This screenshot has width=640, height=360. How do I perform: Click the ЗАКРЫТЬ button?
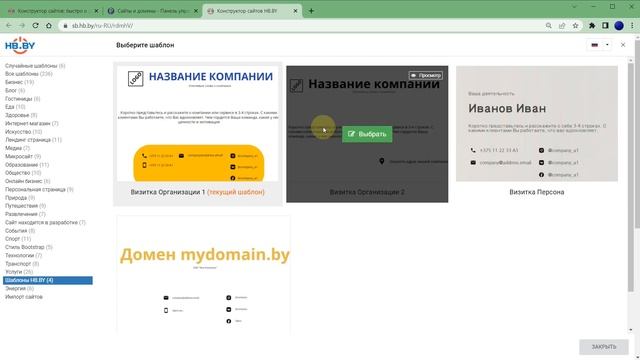tap(604, 347)
